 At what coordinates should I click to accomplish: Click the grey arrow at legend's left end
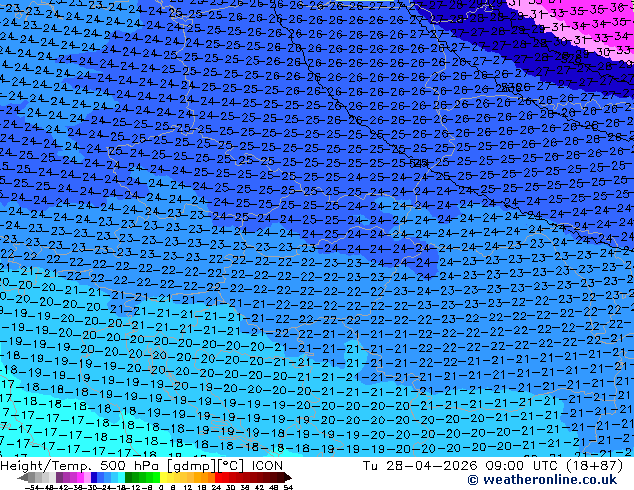point(23,477)
